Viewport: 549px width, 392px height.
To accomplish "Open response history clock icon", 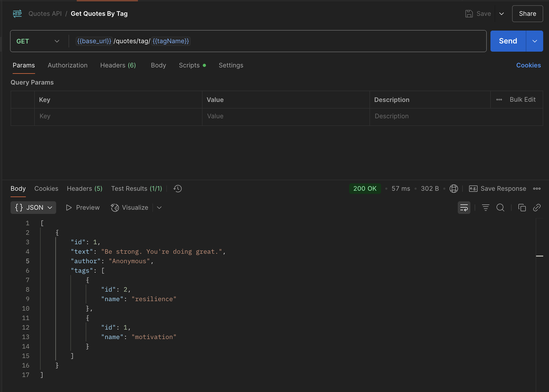I will (178, 189).
